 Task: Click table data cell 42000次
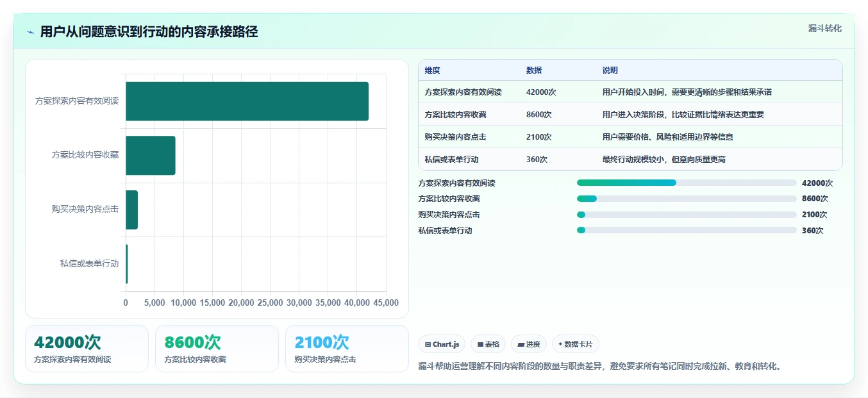541,92
